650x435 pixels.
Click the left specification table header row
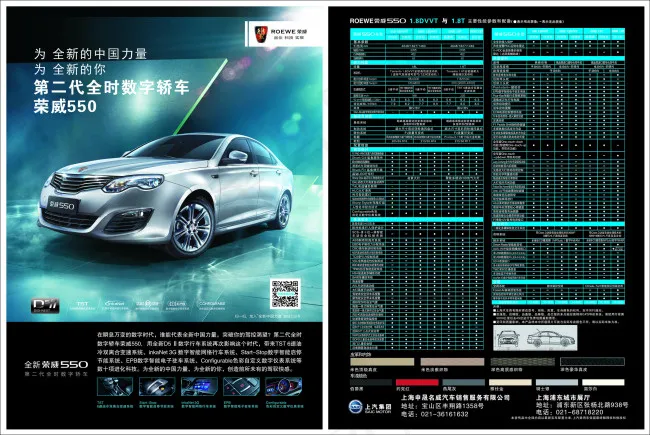[417, 34]
